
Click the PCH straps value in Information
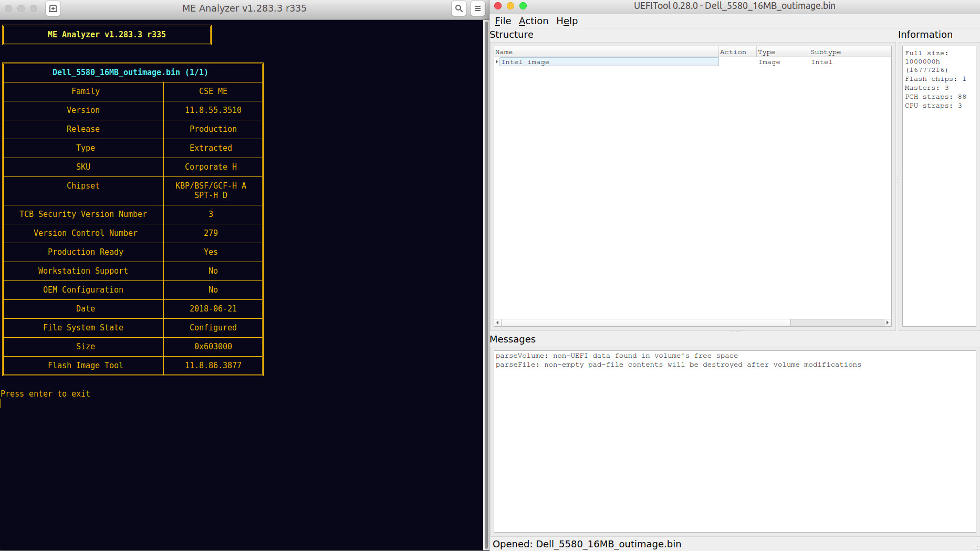click(962, 97)
